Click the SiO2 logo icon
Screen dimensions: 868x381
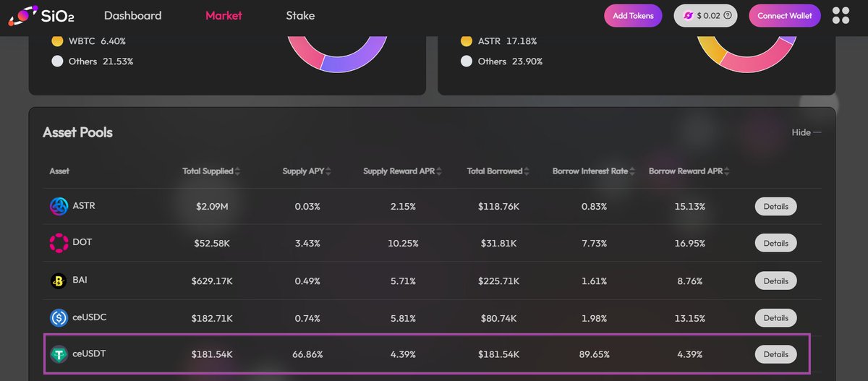[23, 15]
